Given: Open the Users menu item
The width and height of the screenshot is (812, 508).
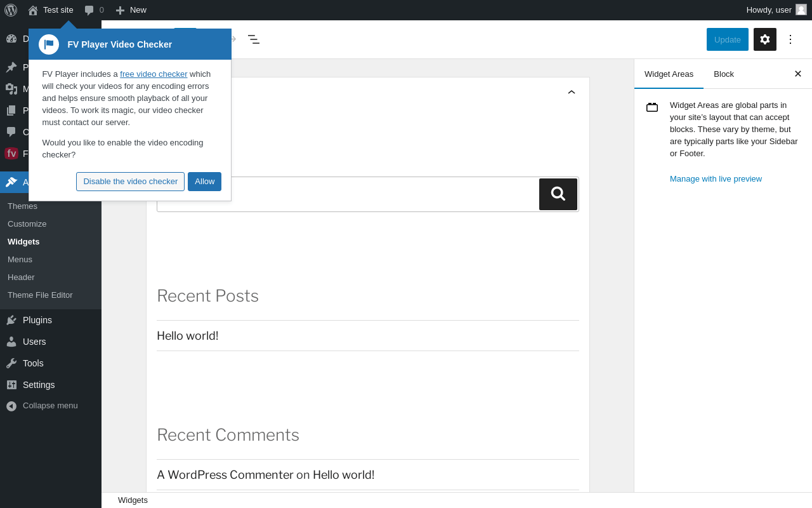Looking at the screenshot, I should tap(34, 342).
